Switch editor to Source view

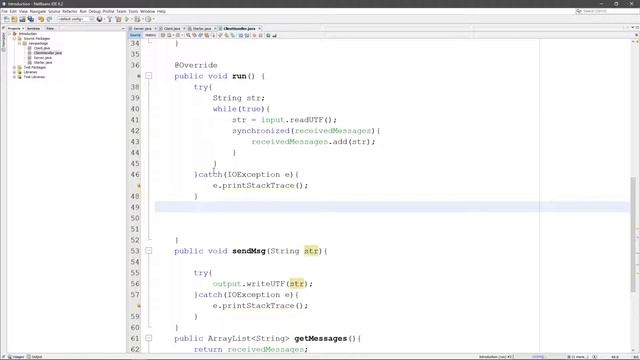click(135, 36)
